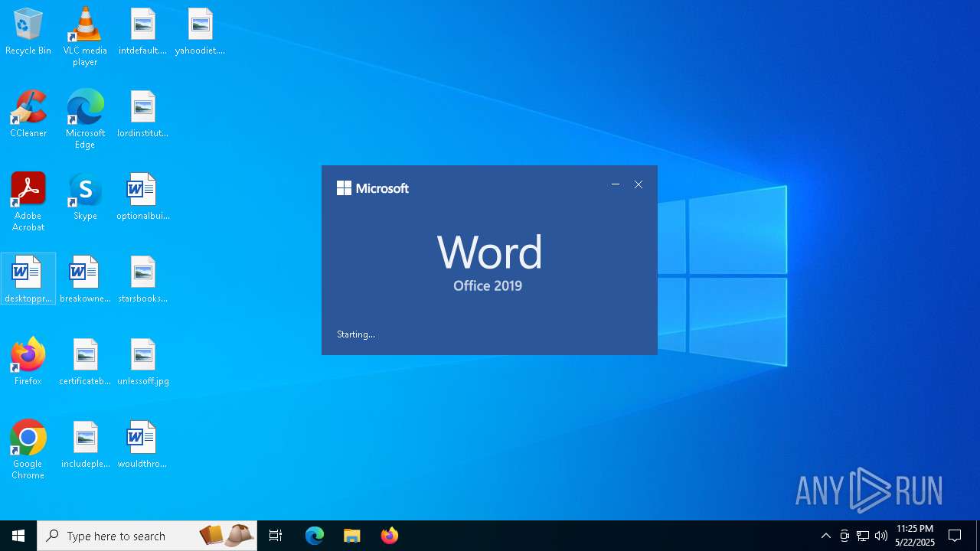Image resolution: width=980 pixels, height=551 pixels.
Task: Open the volume control tray icon
Action: (881, 536)
